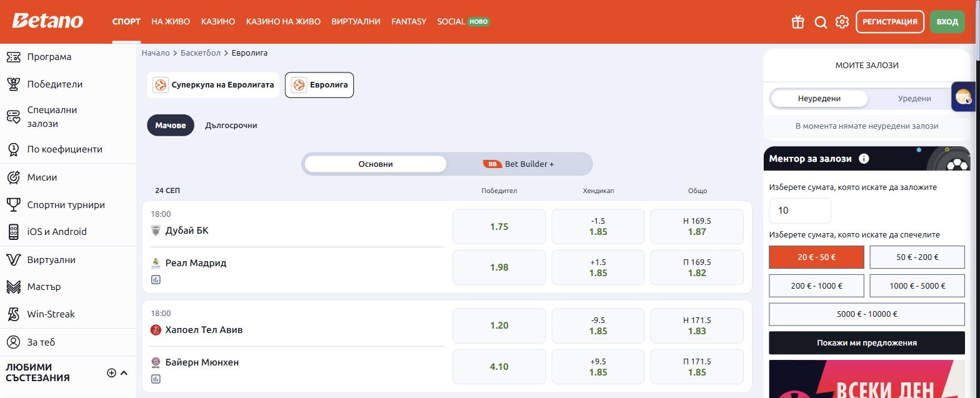Open the settings gear icon

(x=842, y=22)
